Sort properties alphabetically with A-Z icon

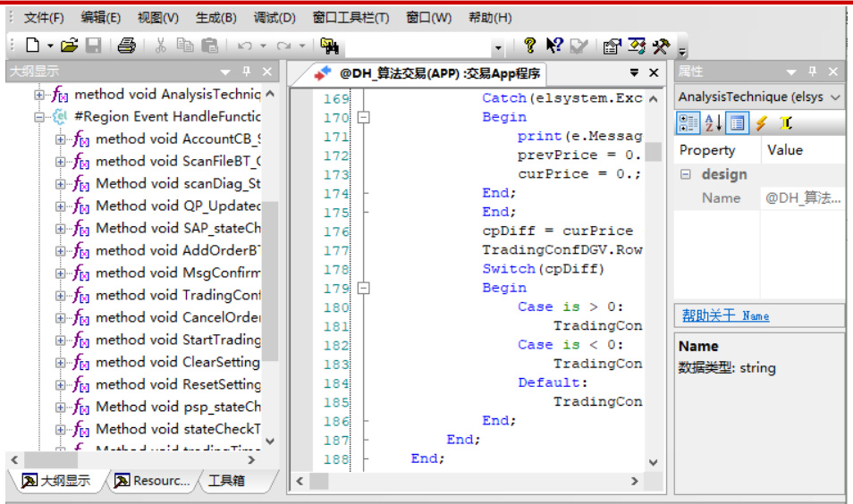[x=713, y=123]
